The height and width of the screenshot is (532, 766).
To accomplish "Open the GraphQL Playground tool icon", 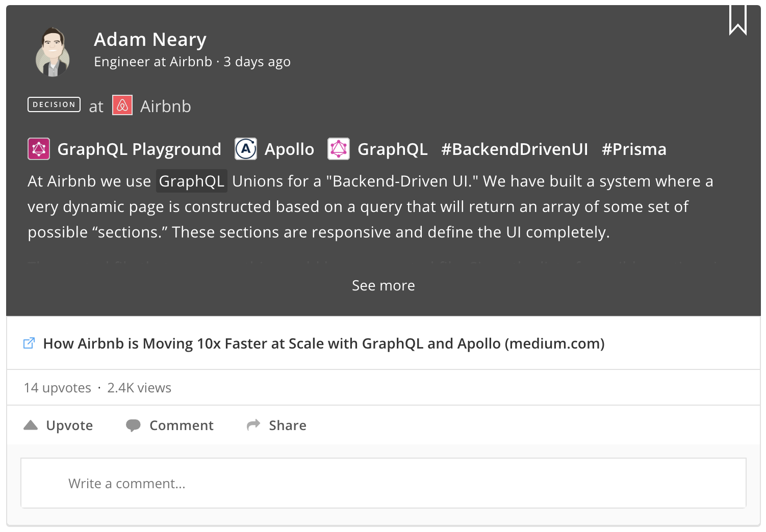I will pyautogui.click(x=39, y=149).
